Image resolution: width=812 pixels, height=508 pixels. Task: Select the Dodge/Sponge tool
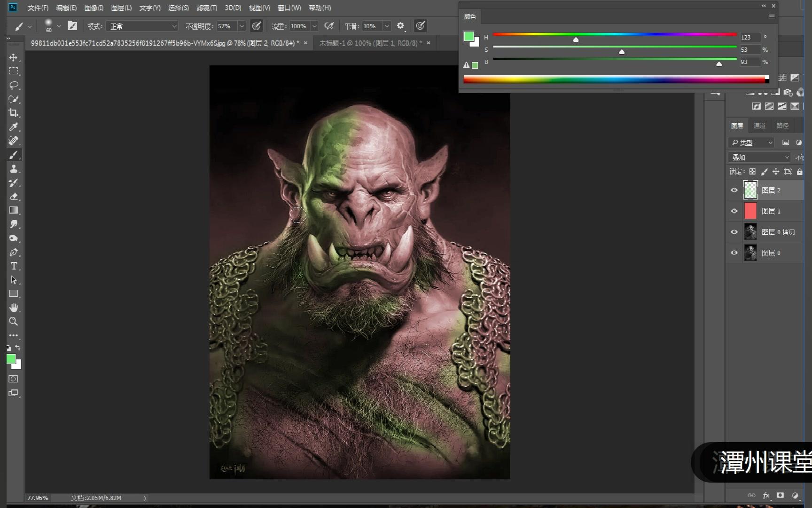tap(13, 238)
